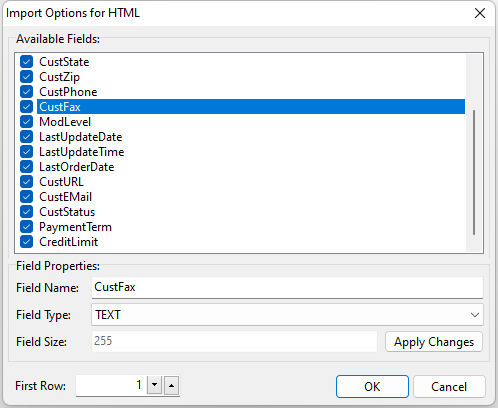Select the CustState field name

tap(64, 62)
